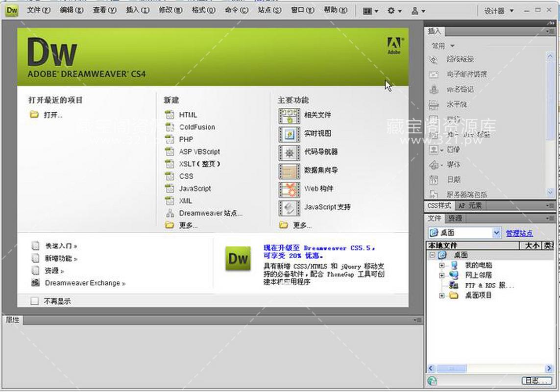Click the site setup icon in application bar

(x=415, y=10)
